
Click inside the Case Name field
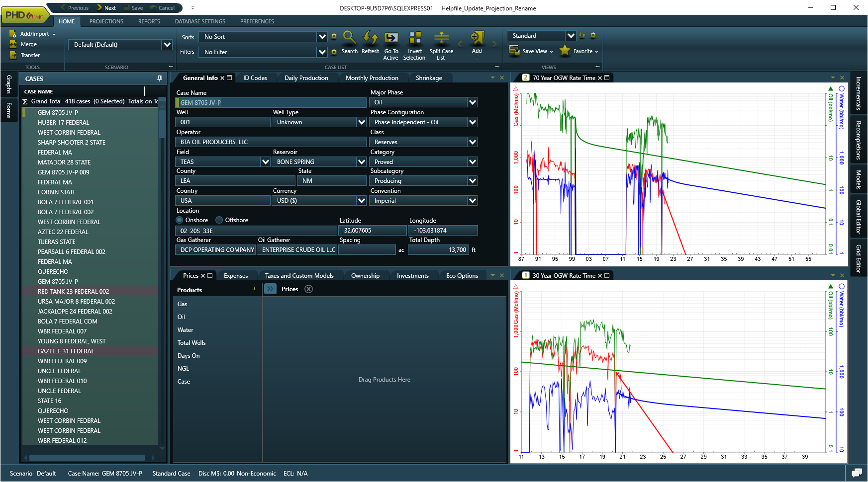(x=271, y=102)
